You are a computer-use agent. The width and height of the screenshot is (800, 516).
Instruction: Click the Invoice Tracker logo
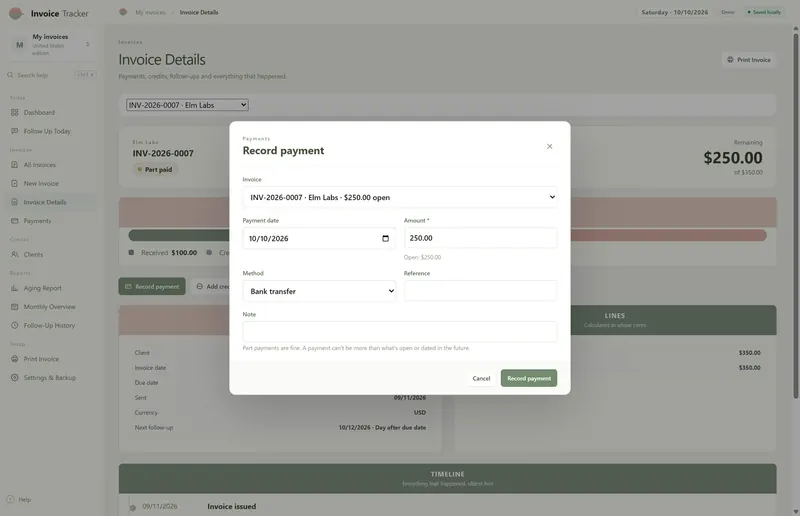coord(49,13)
